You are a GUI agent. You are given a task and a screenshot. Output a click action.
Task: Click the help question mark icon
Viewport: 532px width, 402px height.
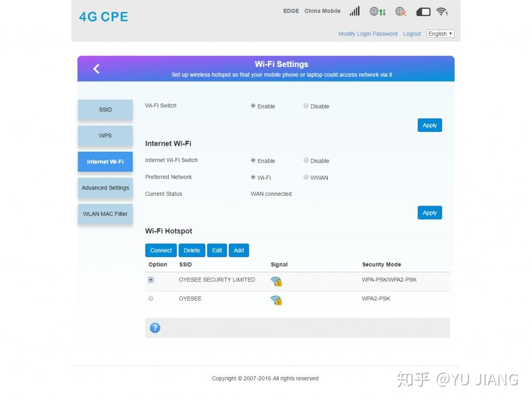pos(155,328)
